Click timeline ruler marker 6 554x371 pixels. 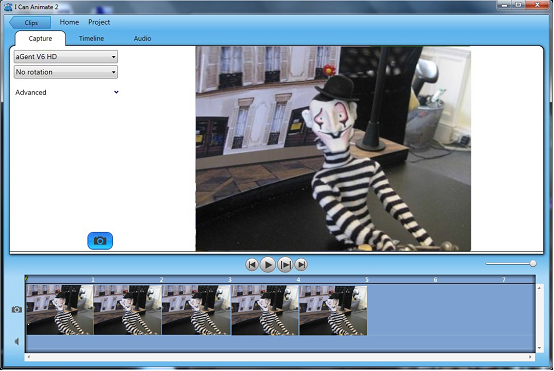coord(435,279)
